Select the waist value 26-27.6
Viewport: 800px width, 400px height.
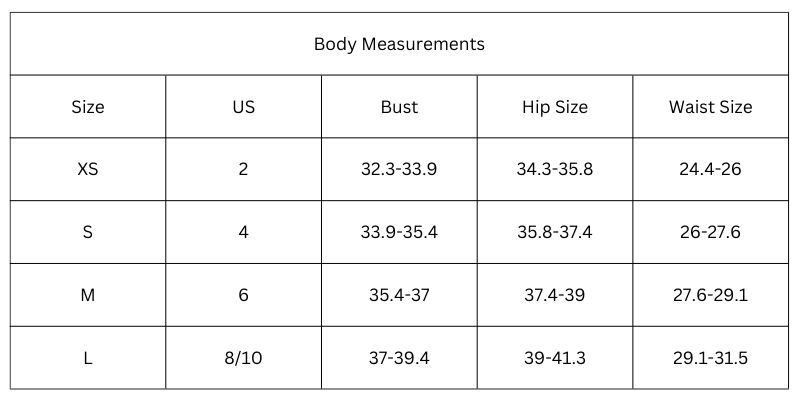tap(710, 232)
